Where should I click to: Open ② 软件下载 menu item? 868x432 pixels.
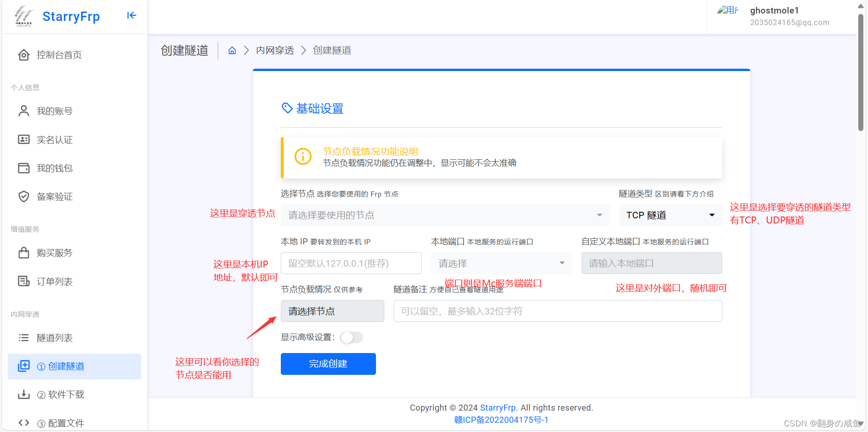click(74, 395)
